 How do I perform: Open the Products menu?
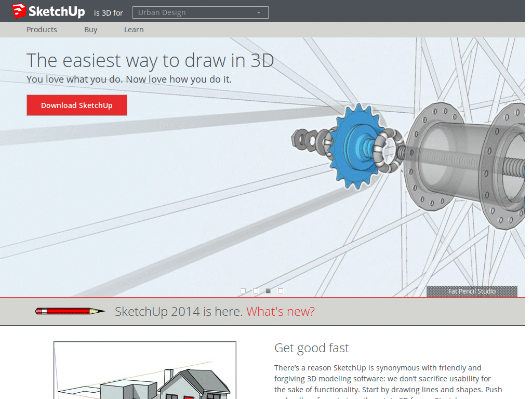click(42, 30)
